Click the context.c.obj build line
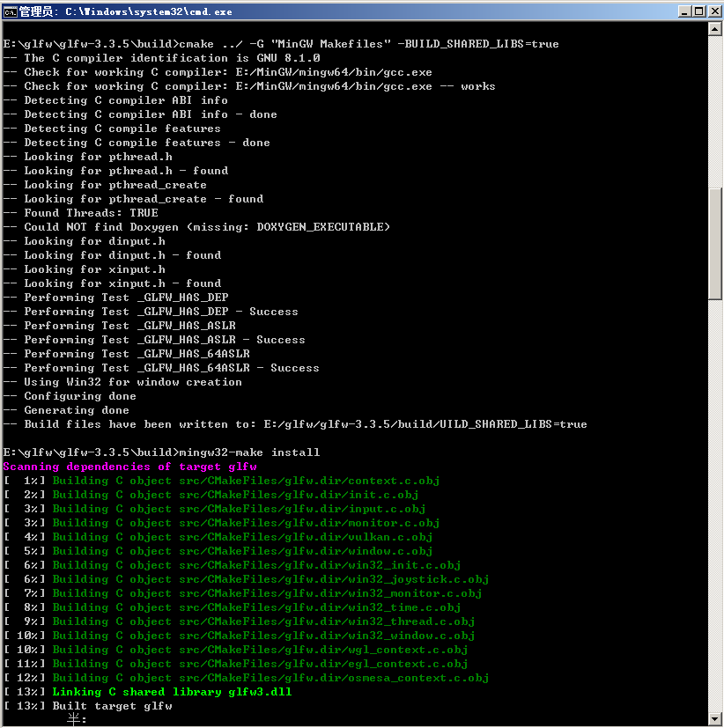Viewport: 724px width, 728px height. (x=222, y=481)
